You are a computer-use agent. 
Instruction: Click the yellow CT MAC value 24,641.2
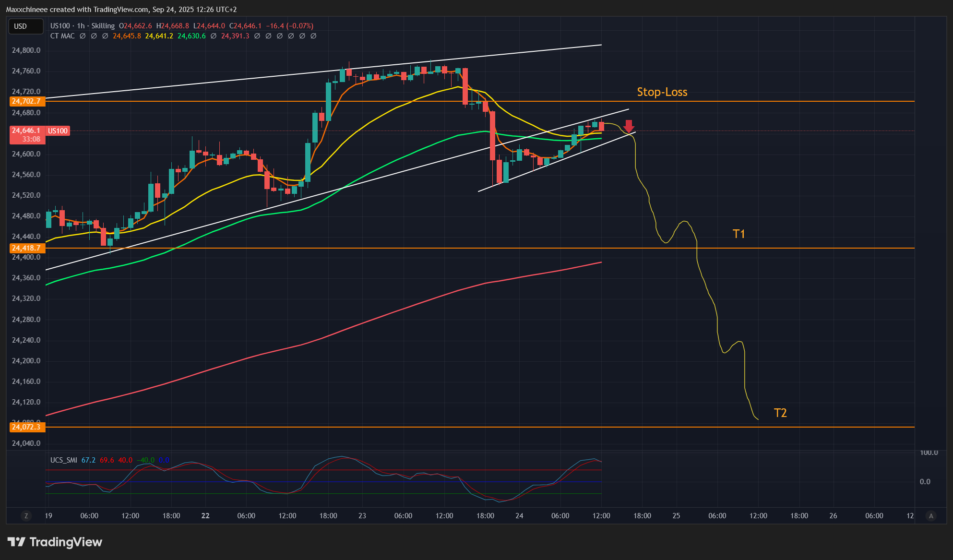(x=159, y=36)
